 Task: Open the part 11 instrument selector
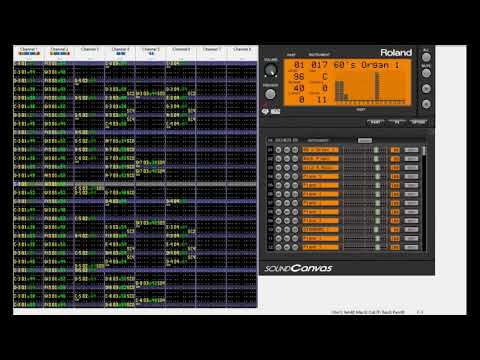321,239
